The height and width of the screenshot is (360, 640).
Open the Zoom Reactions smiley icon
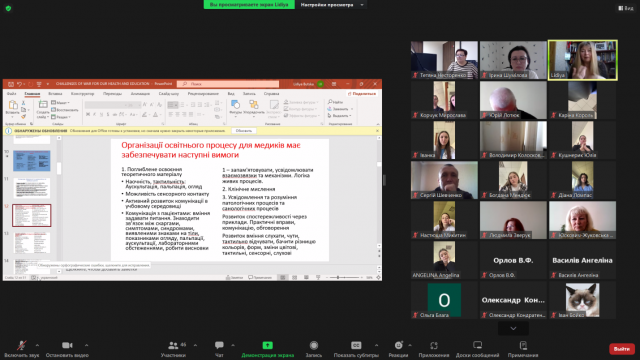398,345
